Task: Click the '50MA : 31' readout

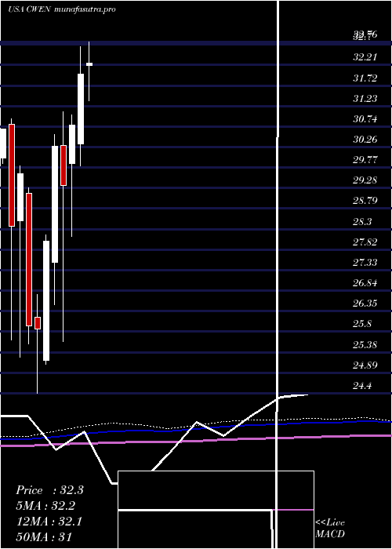Action: [x=44, y=536]
